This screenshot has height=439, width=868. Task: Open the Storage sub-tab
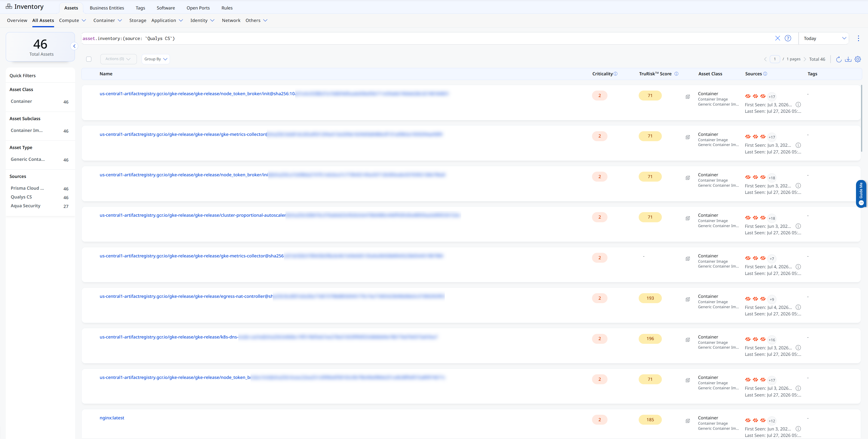click(138, 21)
